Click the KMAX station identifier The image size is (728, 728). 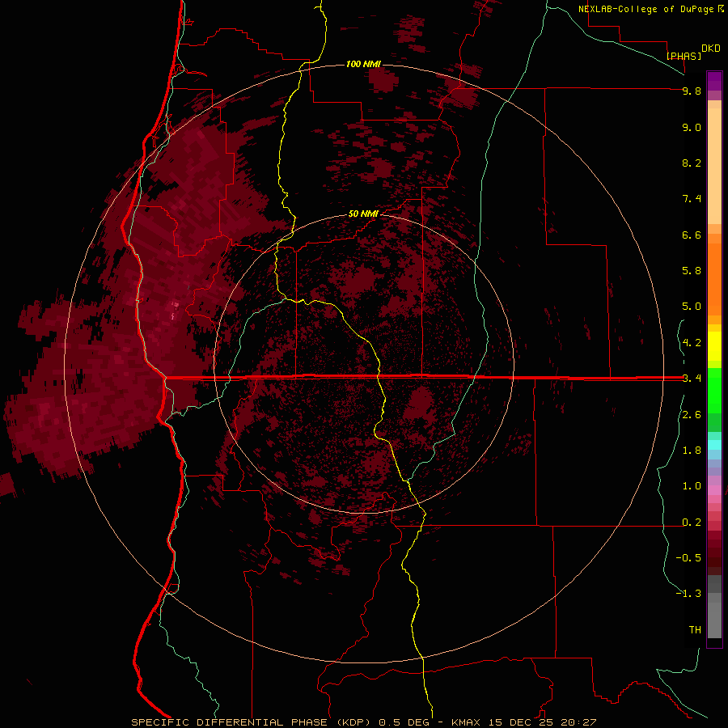(468, 722)
